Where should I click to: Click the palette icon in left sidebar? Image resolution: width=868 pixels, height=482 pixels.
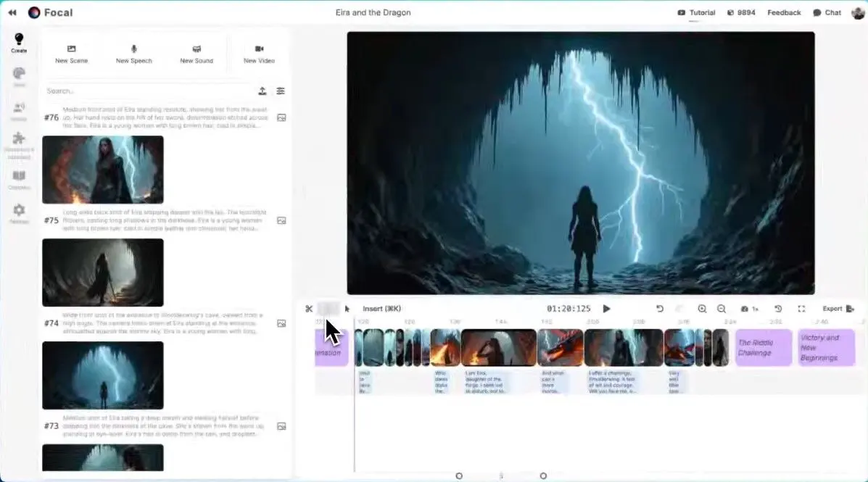tap(19, 75)
